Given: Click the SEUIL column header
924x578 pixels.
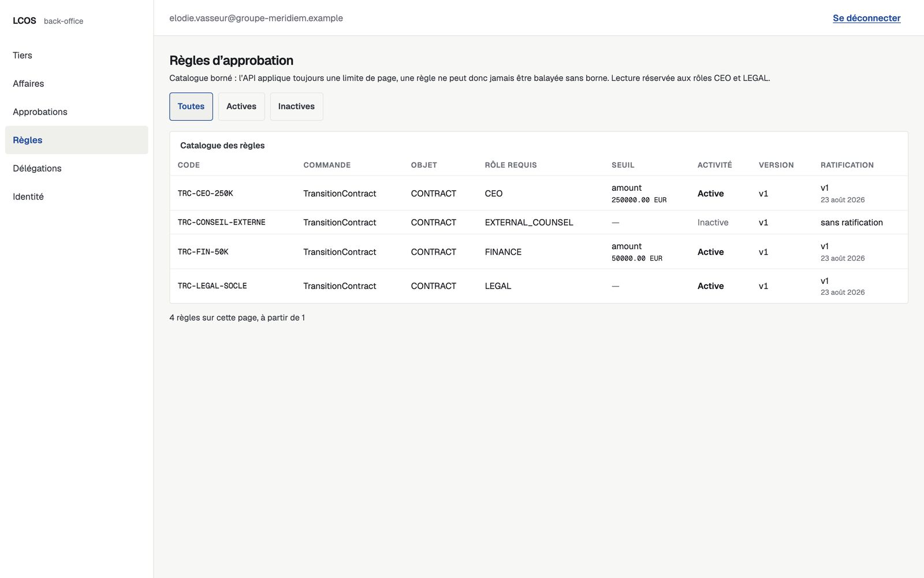Looking at the screenshot, I should click(x=623, y=165).
